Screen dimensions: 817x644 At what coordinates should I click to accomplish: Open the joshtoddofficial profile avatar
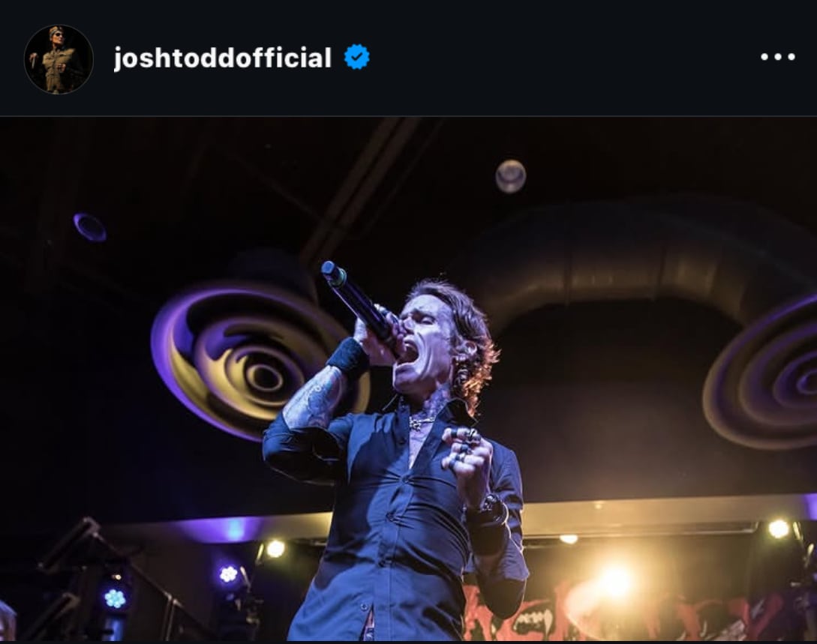click(x=59, y=58)
